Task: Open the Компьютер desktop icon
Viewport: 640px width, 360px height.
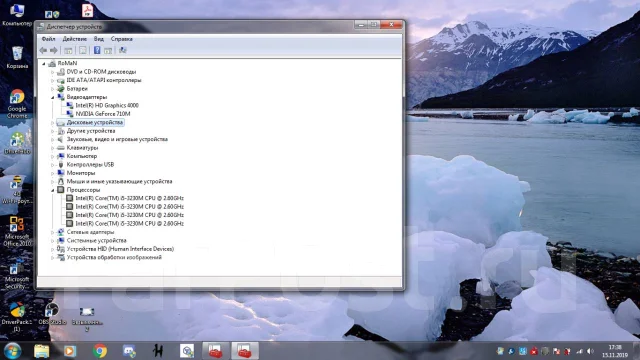Action: click(x=17, y=14)
